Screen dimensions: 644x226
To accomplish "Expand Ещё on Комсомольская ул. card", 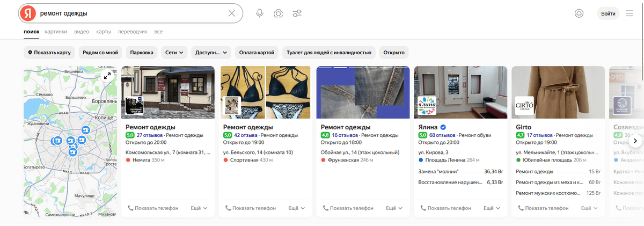I will point(199,208).
